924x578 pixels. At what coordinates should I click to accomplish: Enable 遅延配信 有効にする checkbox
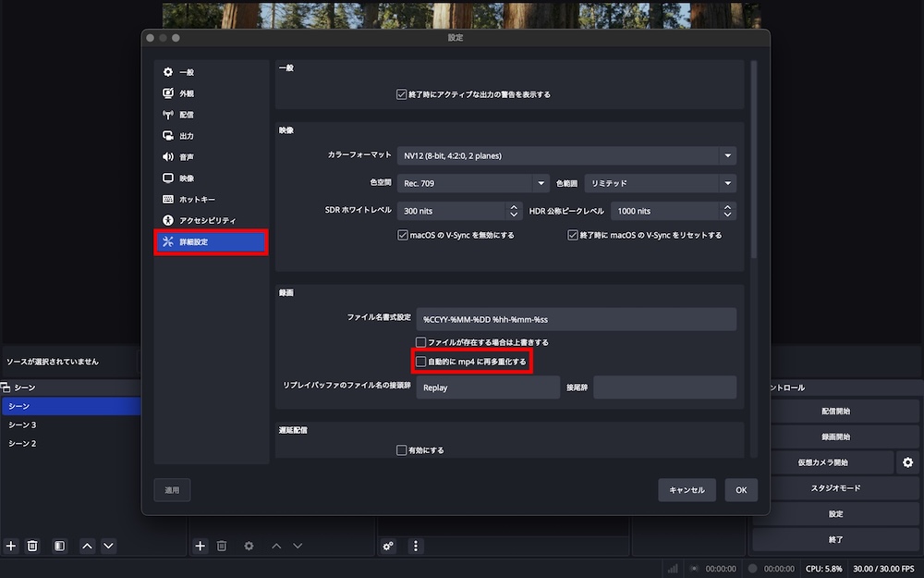401,450
